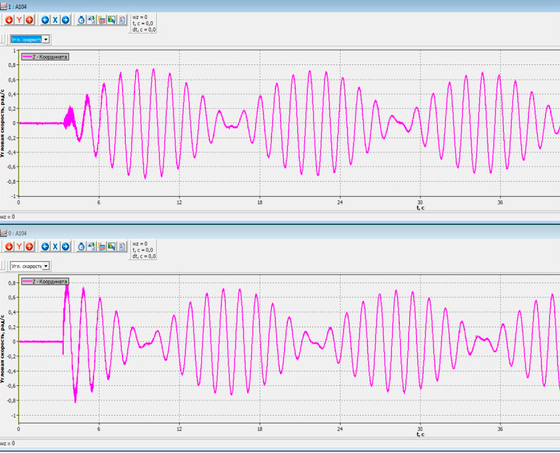Image resolution: width=560 pixels, height=453 pixels.
Task: Click blue X-axis left arrow in window 0
Action: coord(45,247)
